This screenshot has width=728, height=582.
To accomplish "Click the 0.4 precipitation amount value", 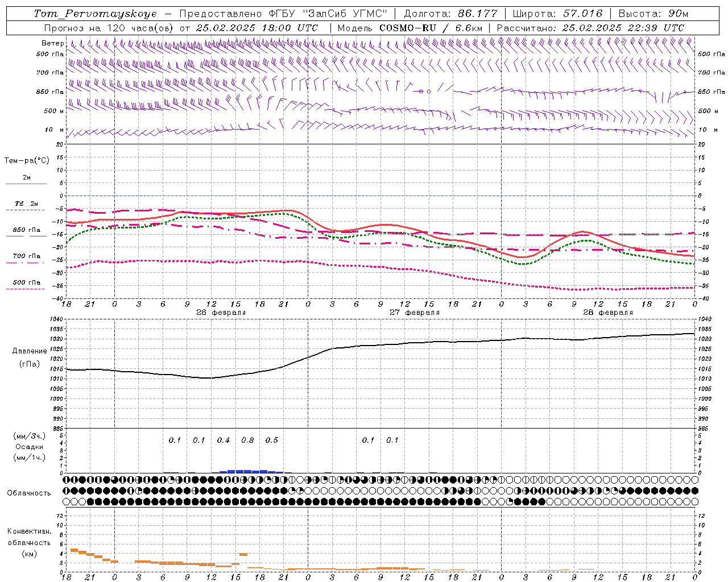I will click(x=224, y=440).
